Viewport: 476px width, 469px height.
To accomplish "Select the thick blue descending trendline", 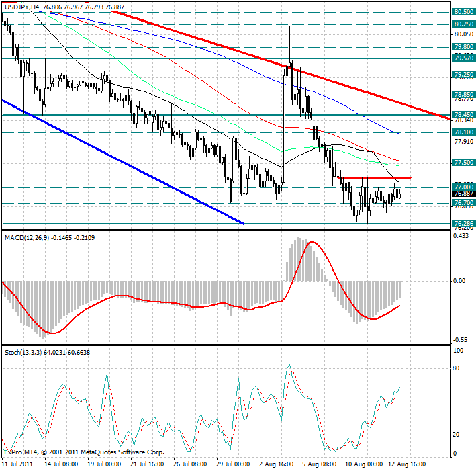I will pos(123,162).
